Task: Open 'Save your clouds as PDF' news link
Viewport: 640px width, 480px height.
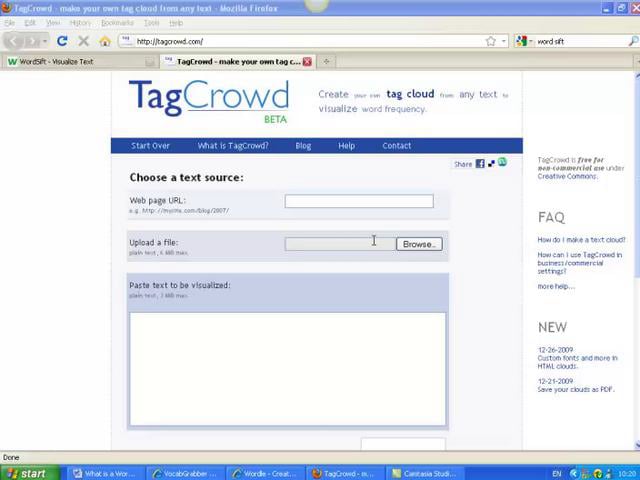Action: 576,389
